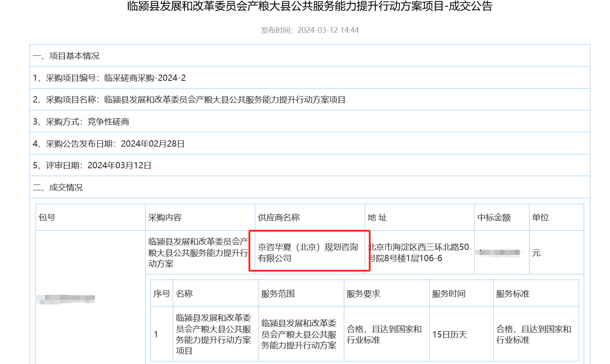Click the supplier name 京咨华夏（北京）规划咨询有限公司
This screenshot has height=364, width=610.
coord(308,252)
